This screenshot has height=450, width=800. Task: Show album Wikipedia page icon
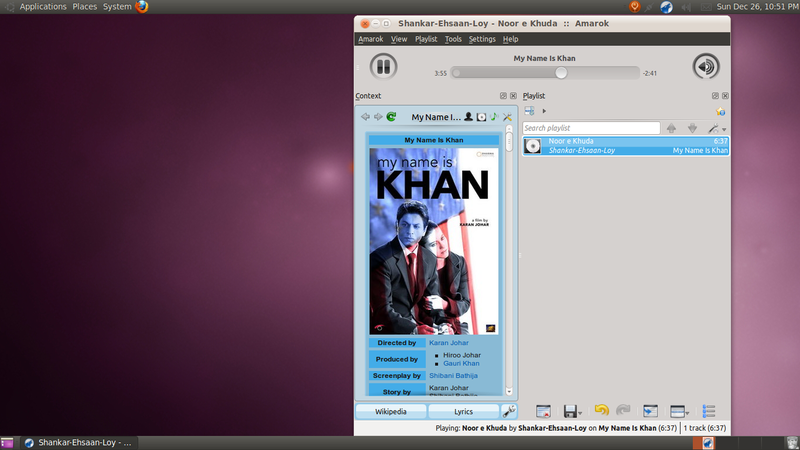tap(481, 117)
